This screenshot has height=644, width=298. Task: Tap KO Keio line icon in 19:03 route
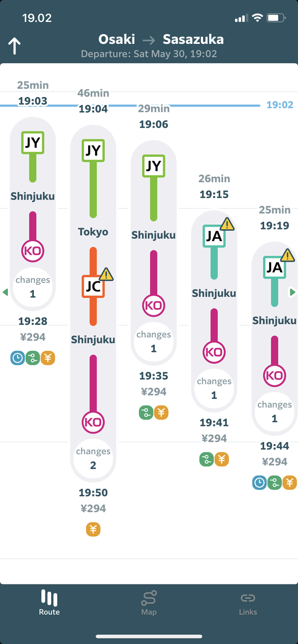(x=33, y=251)
